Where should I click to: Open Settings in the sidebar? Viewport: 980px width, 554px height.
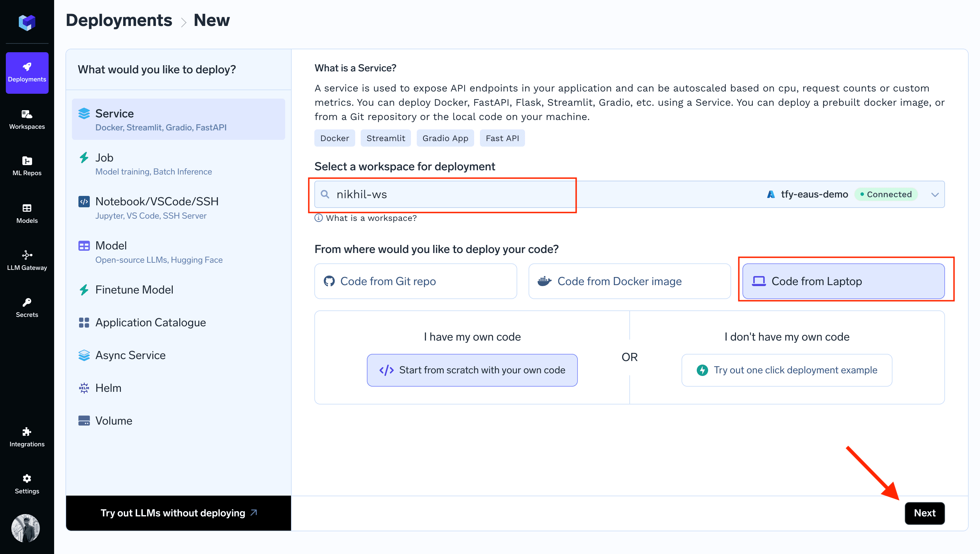click(27, 484)
